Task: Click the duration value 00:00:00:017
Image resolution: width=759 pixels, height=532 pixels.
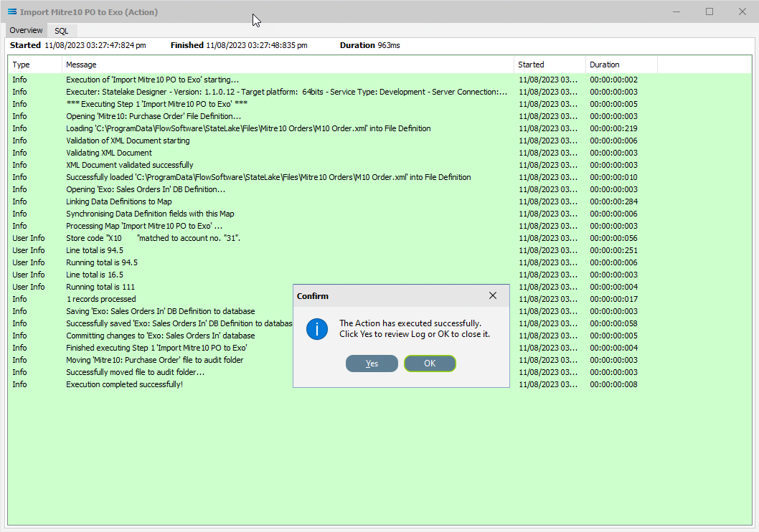Action: (x=614, y=299)
